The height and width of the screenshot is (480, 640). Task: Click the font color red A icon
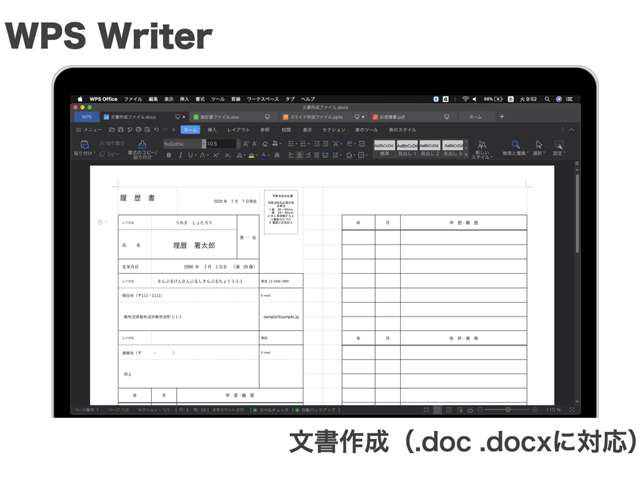pos(202,155)
